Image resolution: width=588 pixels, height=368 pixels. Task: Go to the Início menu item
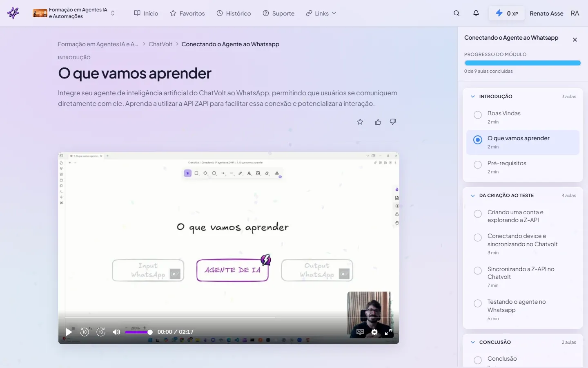[146, 13]
